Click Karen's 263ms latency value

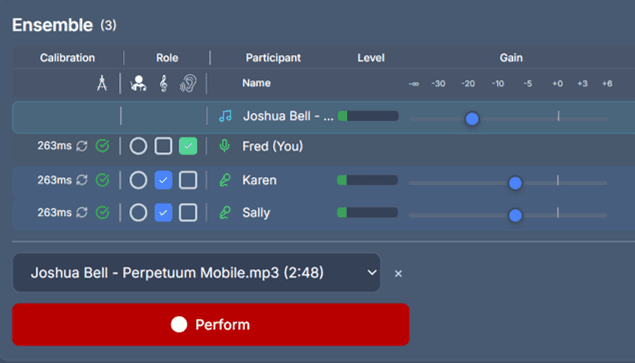(x=54, y=180)
